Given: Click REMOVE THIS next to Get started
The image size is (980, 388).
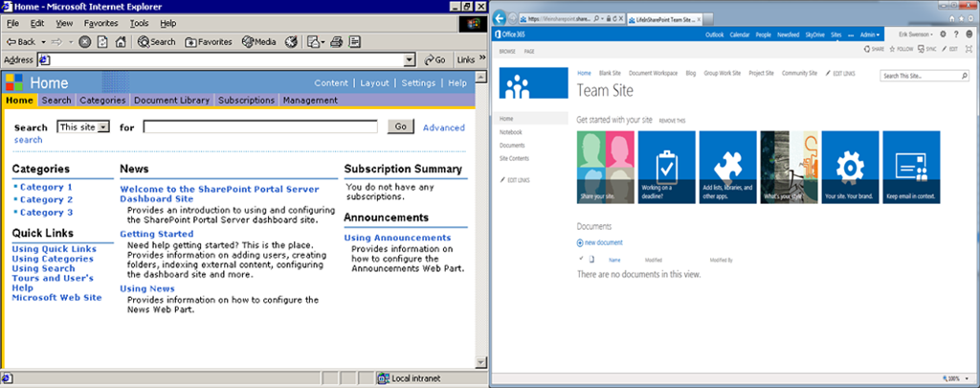Looking at the screenshot, I should click(672, 120).
